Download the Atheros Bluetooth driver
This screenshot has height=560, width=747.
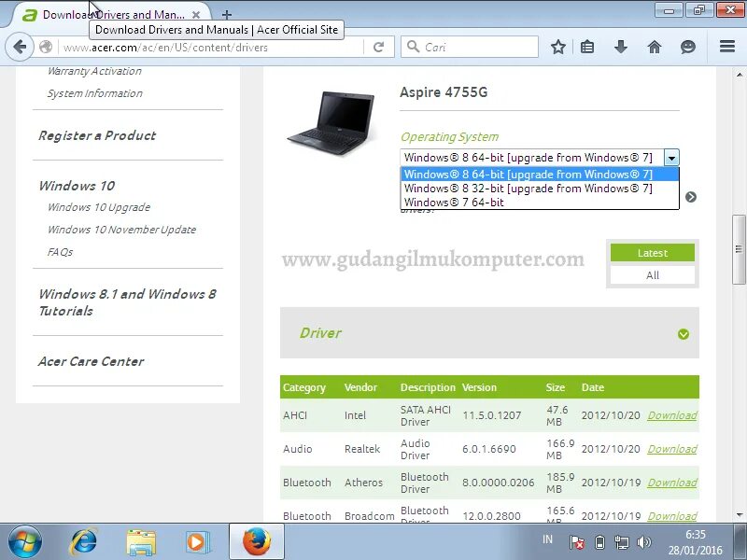coord(671,483)
